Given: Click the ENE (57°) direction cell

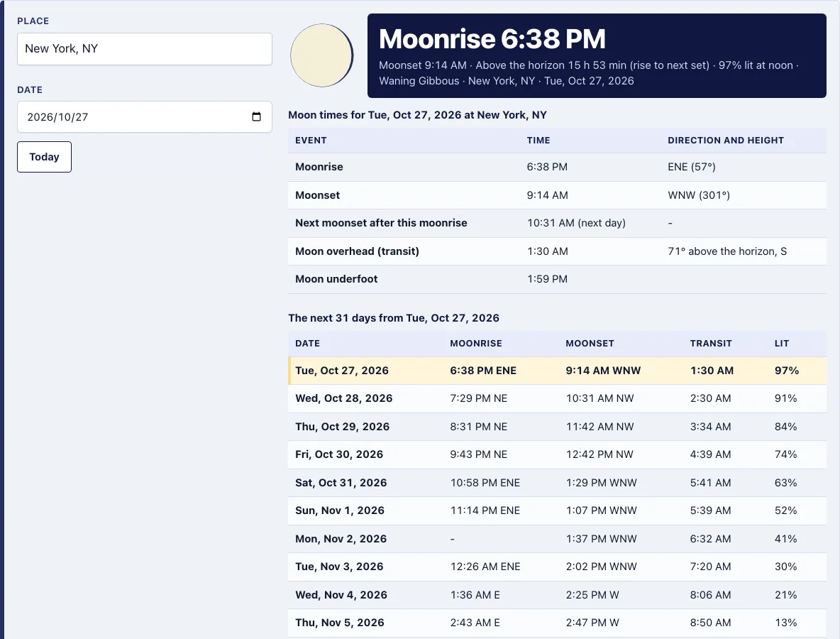Looking at the screenshot, I should click(691, 167).
